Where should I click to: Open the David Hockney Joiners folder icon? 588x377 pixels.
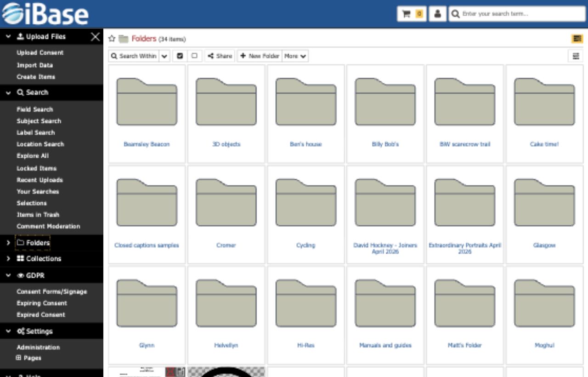[385, 202]
